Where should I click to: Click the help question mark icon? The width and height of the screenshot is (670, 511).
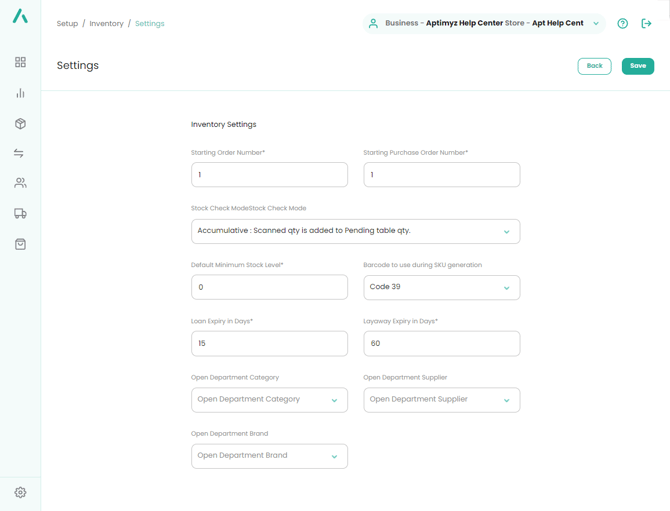click(622, 23)
